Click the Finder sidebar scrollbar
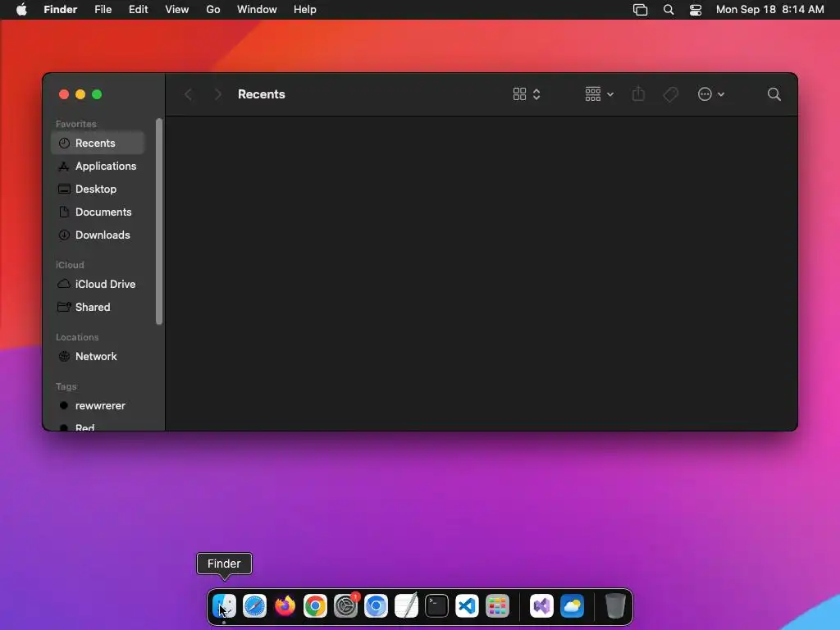The height and width of the screenshot is (630, 840). pos(159,221)
